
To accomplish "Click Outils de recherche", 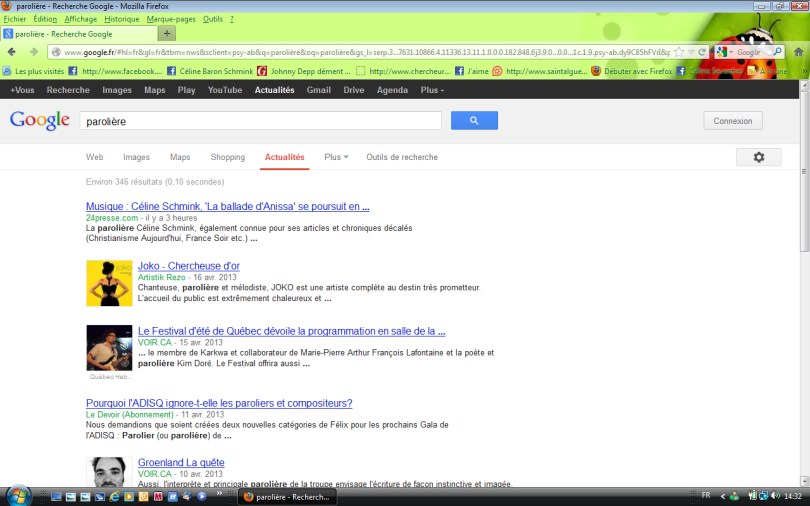I will pos(401,157).
